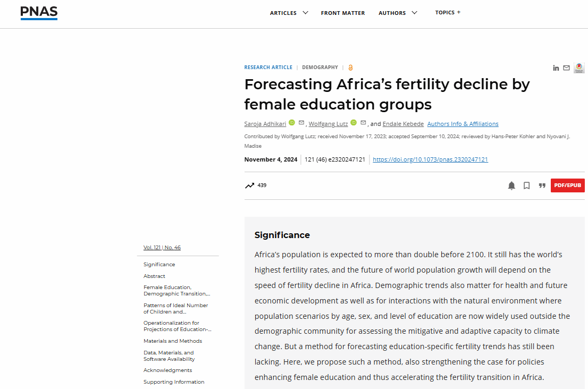This screenshot has width=588, height=389.
Task: Click the PNAS logo
Action: tap(39, 13)
